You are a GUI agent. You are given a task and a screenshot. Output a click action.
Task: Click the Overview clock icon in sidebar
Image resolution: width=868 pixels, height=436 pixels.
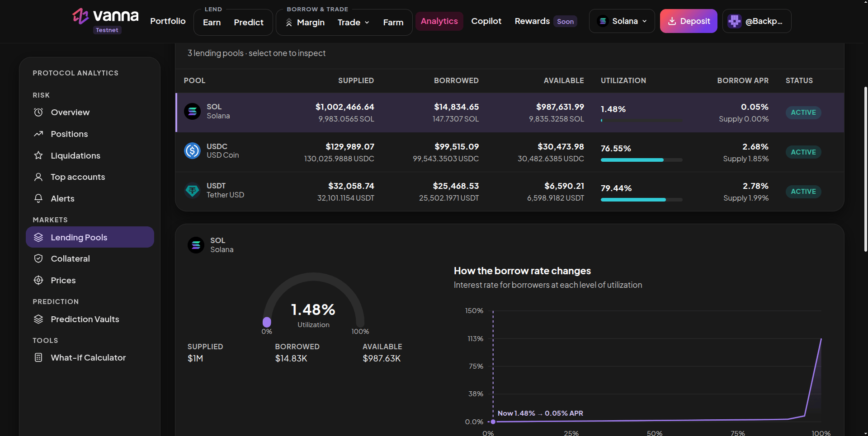[x=38, y=112]
